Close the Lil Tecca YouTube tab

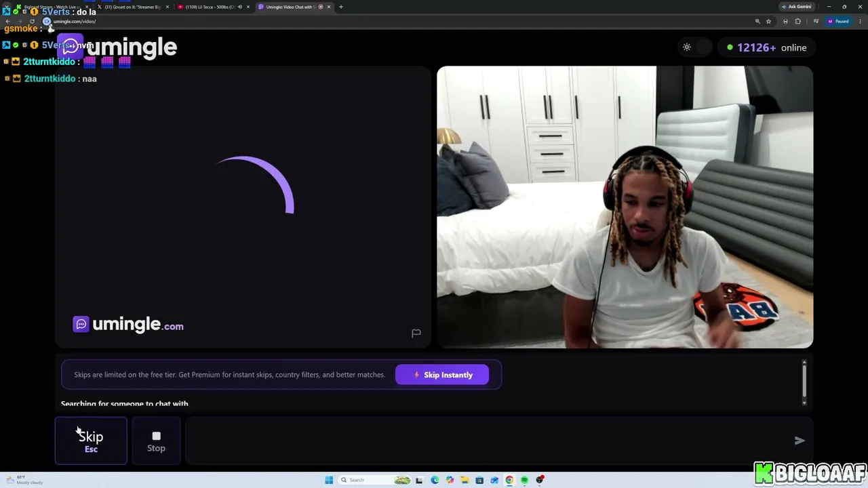(x=248, y=7)
